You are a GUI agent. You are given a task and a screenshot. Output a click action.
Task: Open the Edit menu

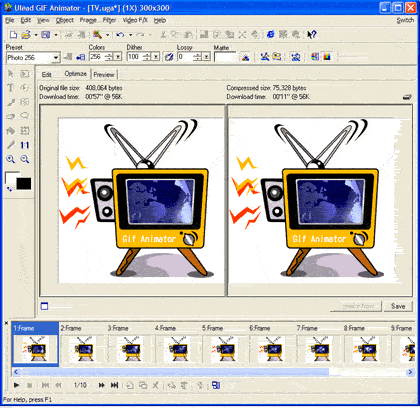(26, 20)
